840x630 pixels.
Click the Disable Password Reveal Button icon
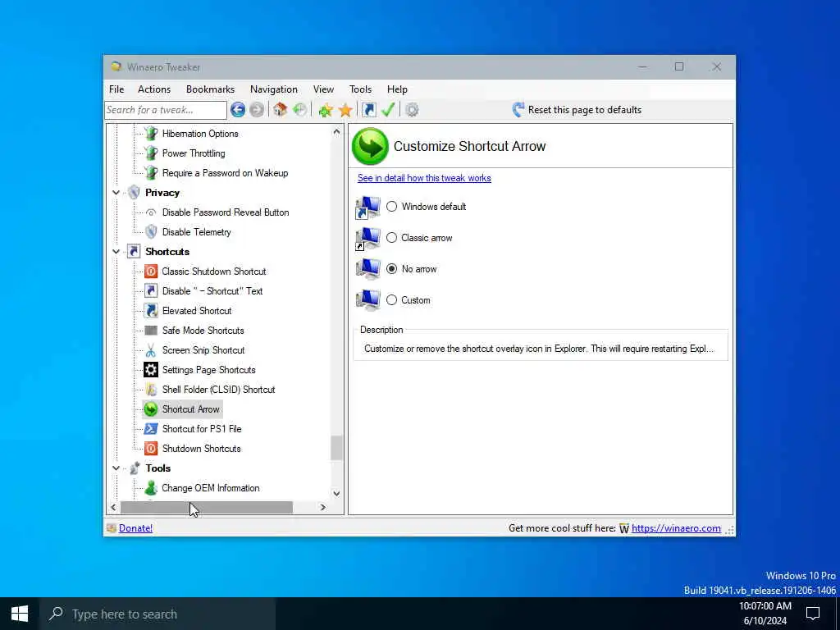tap(151, 212)
